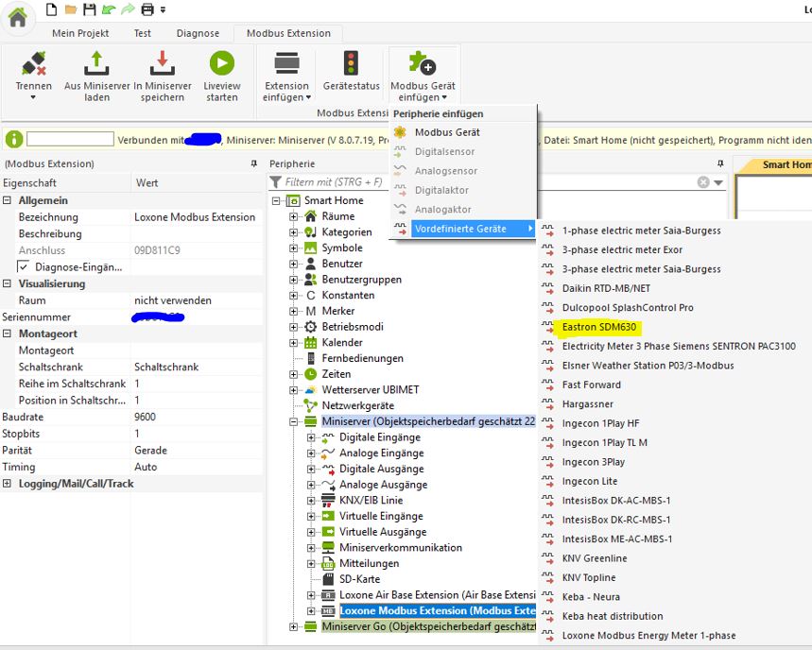Expand the Digitale Eingänge tree node

311,437
